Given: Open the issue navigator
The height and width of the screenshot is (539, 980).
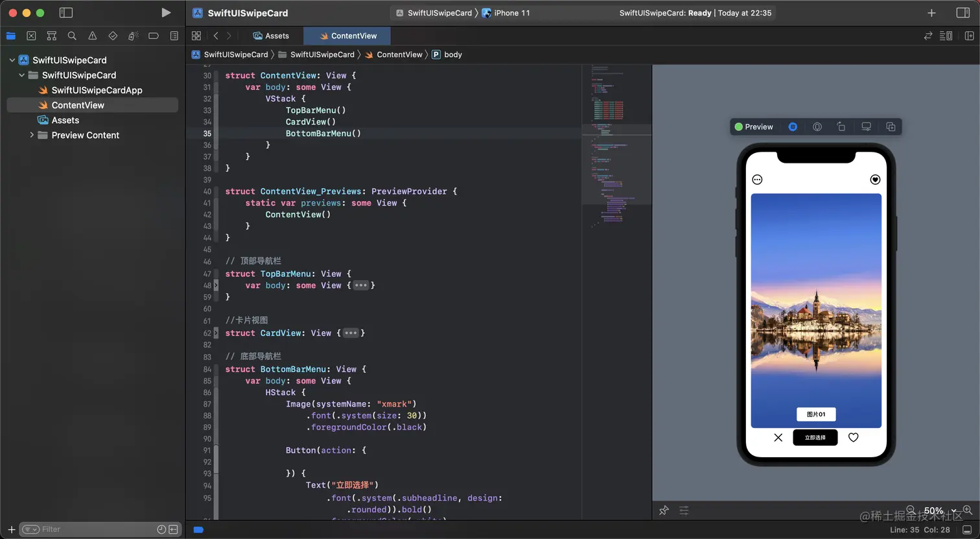Looking at the screenshot, I should (x=93, y=36).
